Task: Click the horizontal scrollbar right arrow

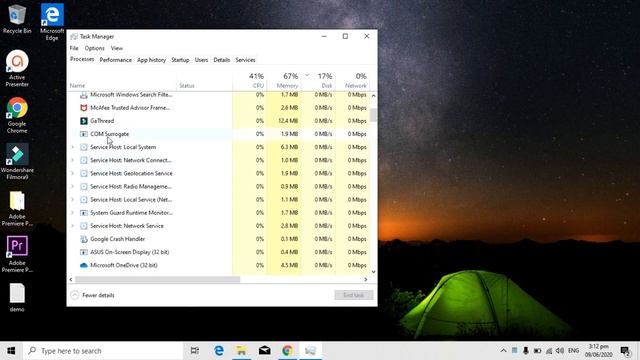Action: [366, 280]
